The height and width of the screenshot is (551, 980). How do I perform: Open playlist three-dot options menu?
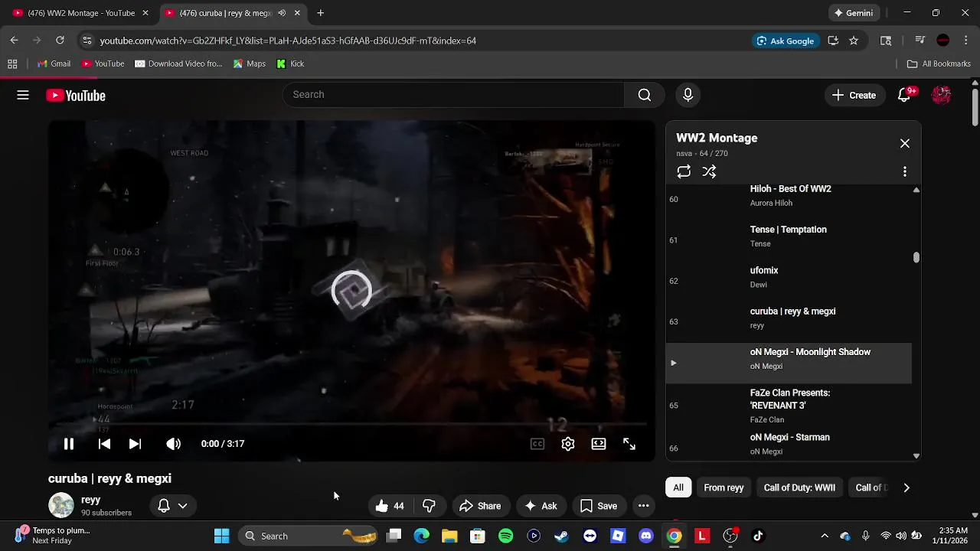[905, 171]
